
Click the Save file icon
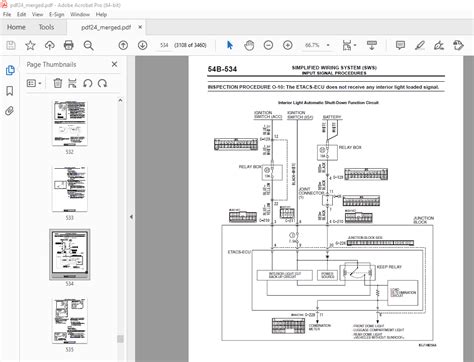coord(11,45)
